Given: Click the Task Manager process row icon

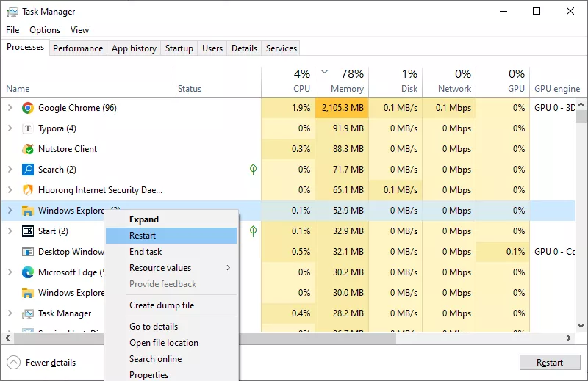Looking at the screenshot, I should (28, 313).
